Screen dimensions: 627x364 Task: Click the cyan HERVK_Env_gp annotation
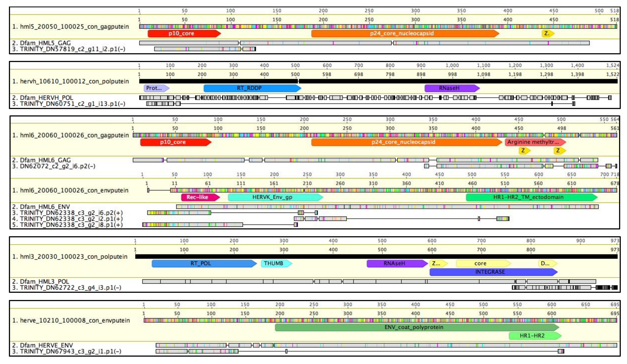pos(275,197)
